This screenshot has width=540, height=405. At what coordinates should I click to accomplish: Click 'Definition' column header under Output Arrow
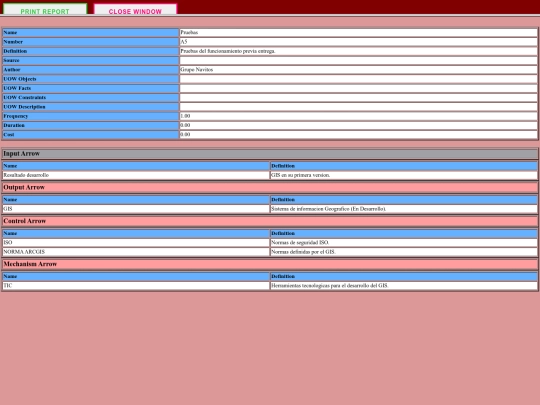404,200
